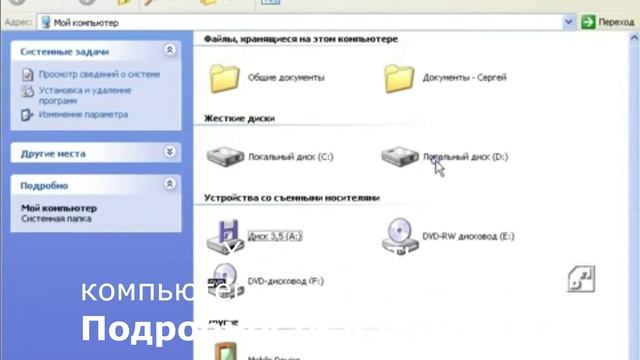Viewport: 640px width, 360px height.
Task: Open the Документы - Сергей folder icon
Action: pyautogui.click(x=399, y=78)
